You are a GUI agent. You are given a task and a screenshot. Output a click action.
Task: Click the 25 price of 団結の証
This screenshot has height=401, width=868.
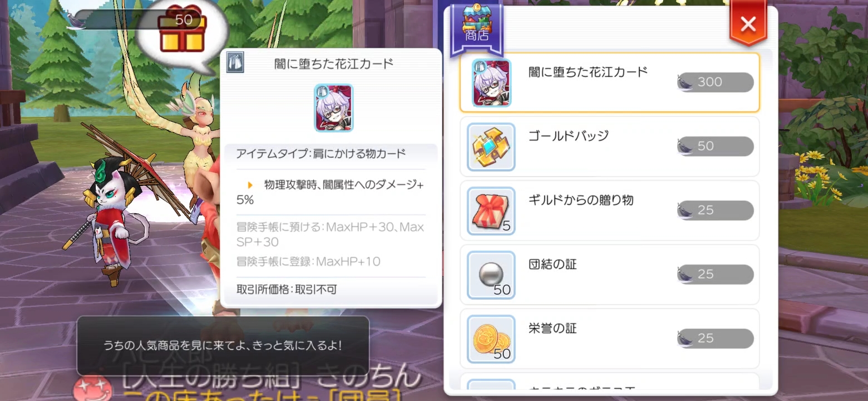[x=715, y=275]
